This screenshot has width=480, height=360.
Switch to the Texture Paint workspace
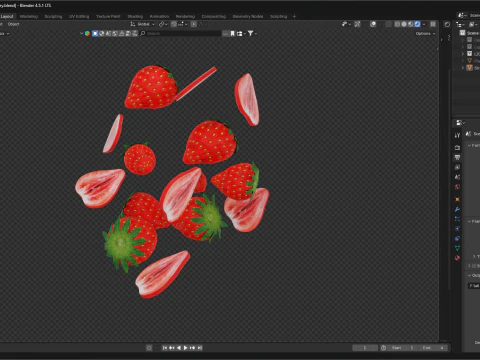tap(108, 16)
